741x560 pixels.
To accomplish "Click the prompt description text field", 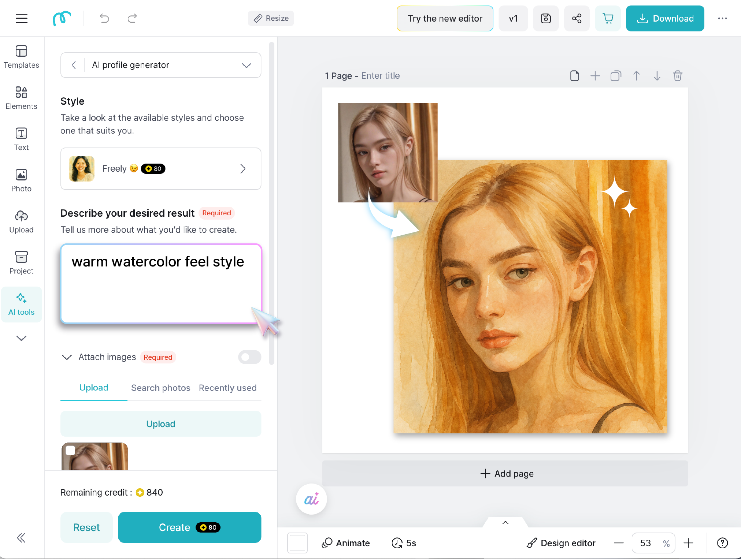I will [x=161, y=284].
